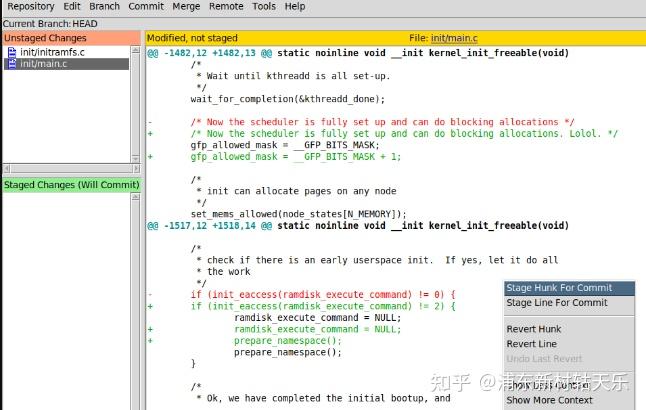The width and height of the screenshot is (646, 410).
Task: Choose Revert Line from the context menu
Action: pos(569,344)
